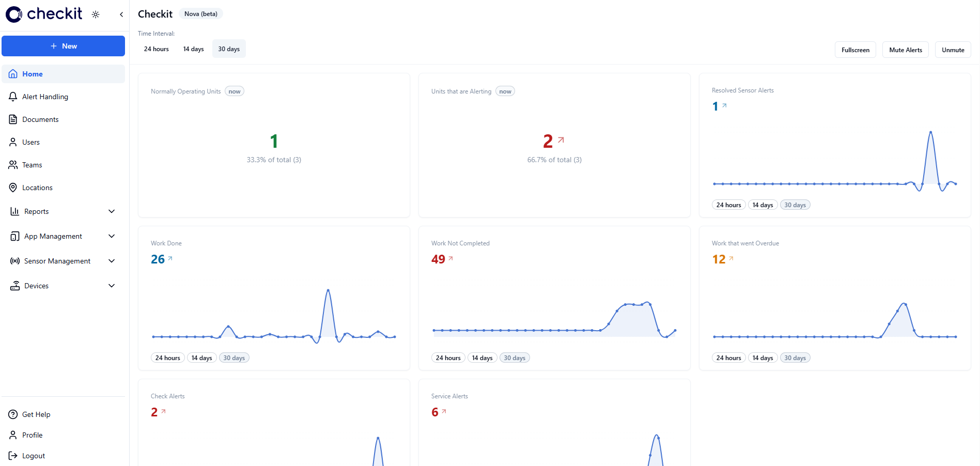
Task: Open Alert Handling from the sidebar
Action: 63,97
